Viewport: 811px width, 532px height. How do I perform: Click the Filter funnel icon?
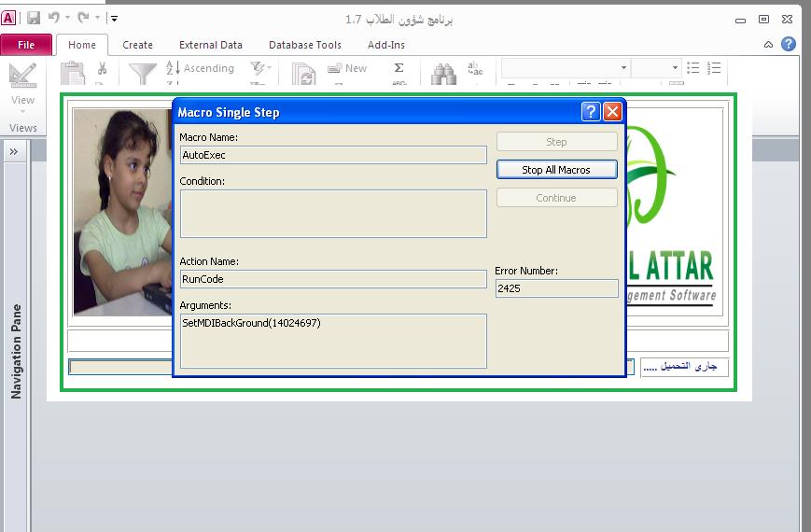pyautogui.click(x=143, y=74)
